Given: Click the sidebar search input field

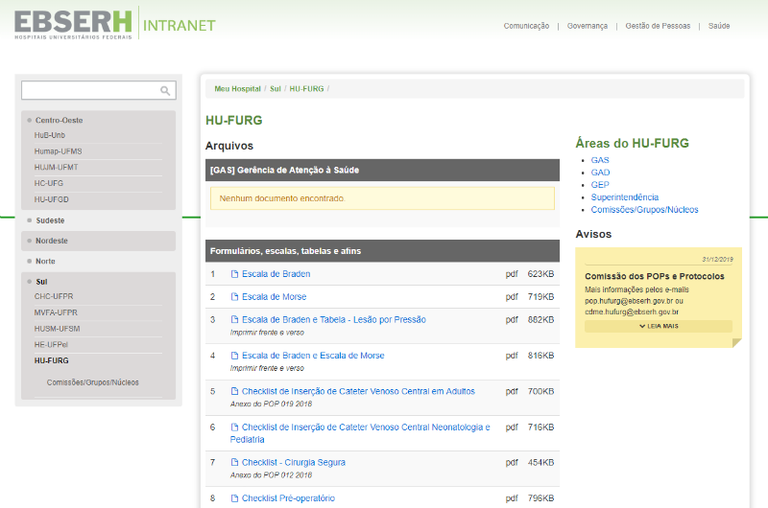Looking at the screenshot, I should click(90, 91).
